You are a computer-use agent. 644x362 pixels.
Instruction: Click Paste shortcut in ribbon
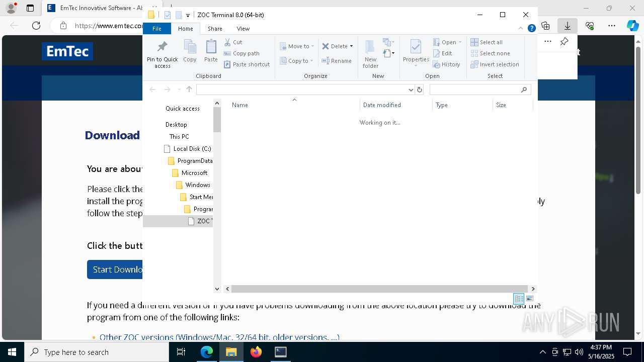coord(247,64)
